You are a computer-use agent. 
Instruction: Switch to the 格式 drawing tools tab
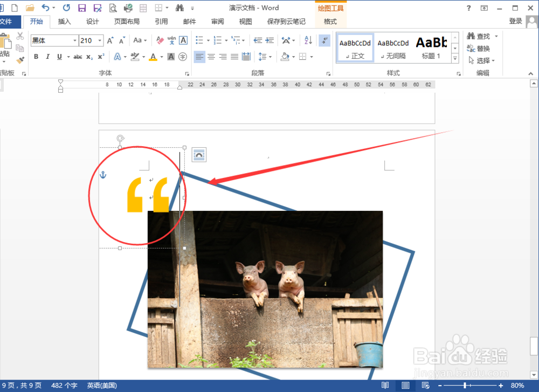point(330,22)
